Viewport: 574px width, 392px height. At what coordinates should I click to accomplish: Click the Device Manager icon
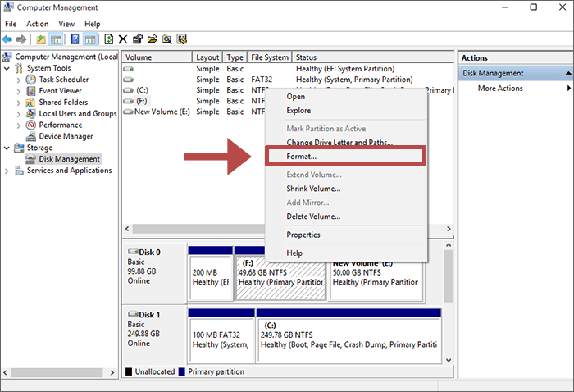(31, 136)
